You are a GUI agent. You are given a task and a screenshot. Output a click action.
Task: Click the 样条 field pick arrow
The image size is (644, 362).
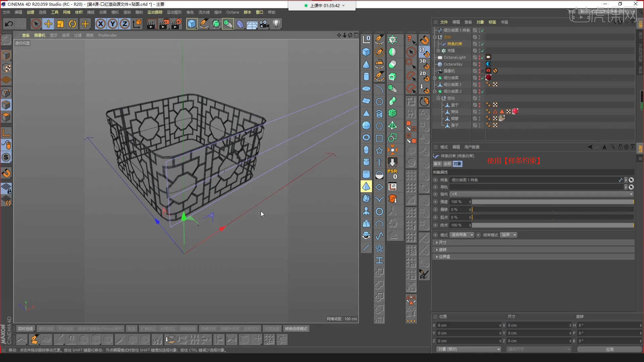coord(631,180)
